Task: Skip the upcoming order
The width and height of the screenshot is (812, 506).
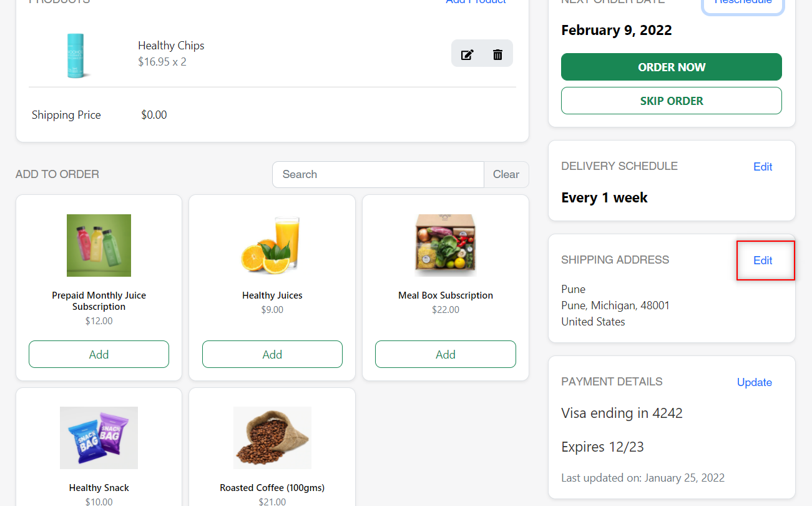Action: click(672, 101)
